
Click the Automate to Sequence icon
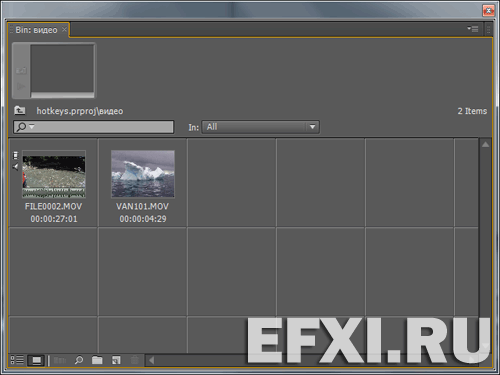pos(60,360)
